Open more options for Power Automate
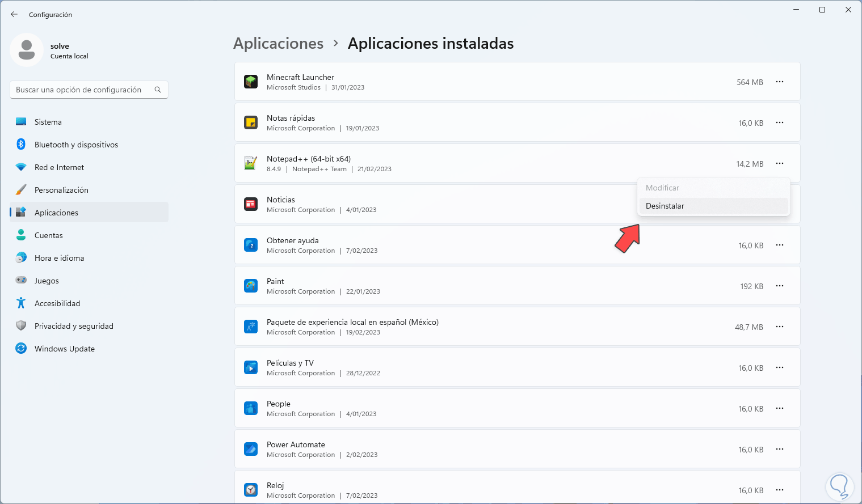Screen dimensions: 862x504 pyautogui.click(x=780, y=450)
